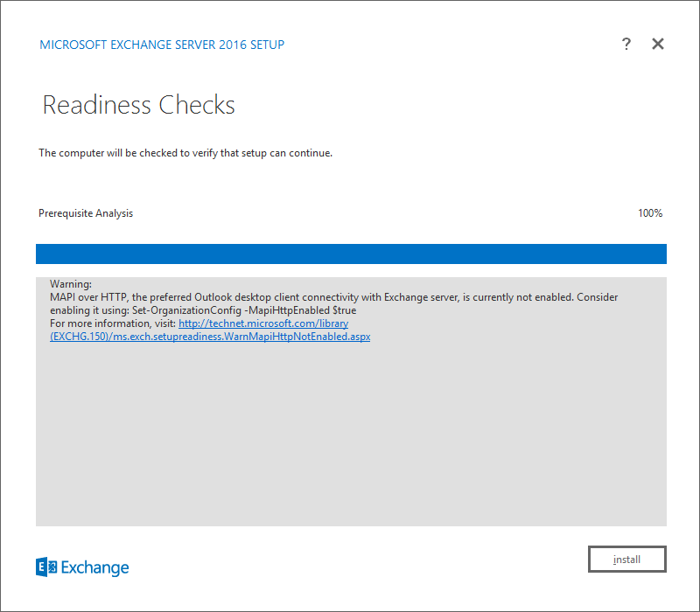
Task: Click the Readiness Checks heading
Action: [138, 106]
